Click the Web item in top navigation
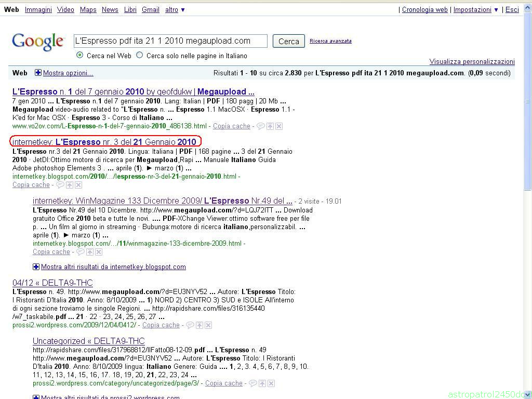Screen dimensions: 532x399 (x=11, y=10)
